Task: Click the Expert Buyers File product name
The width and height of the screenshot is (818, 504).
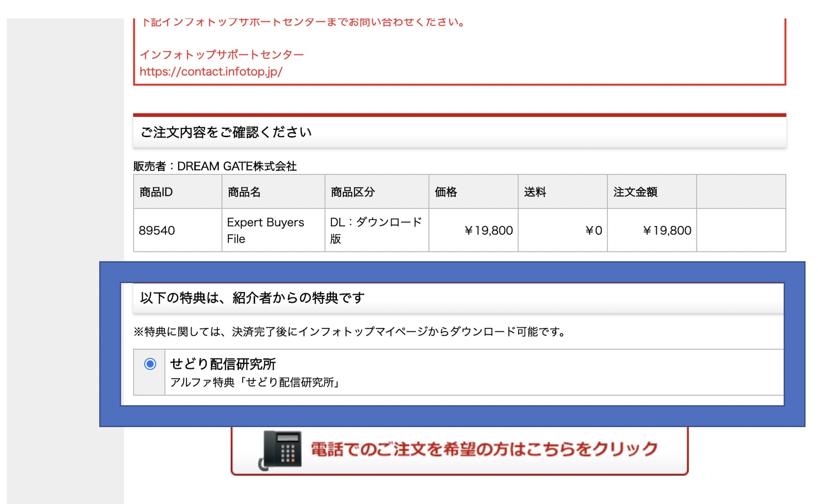Action: point(265,230)
